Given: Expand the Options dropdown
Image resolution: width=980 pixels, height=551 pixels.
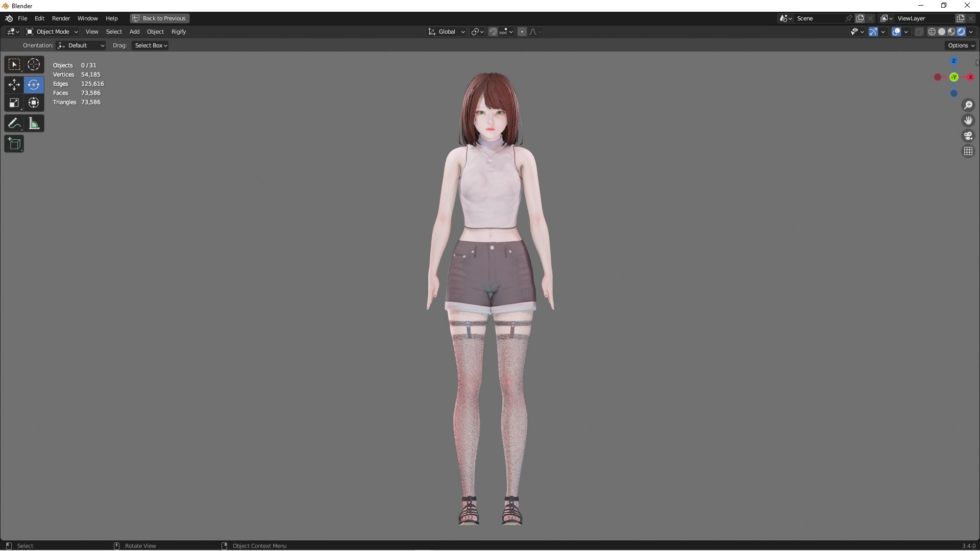Looking at the screenshot, I should point(961,45).
